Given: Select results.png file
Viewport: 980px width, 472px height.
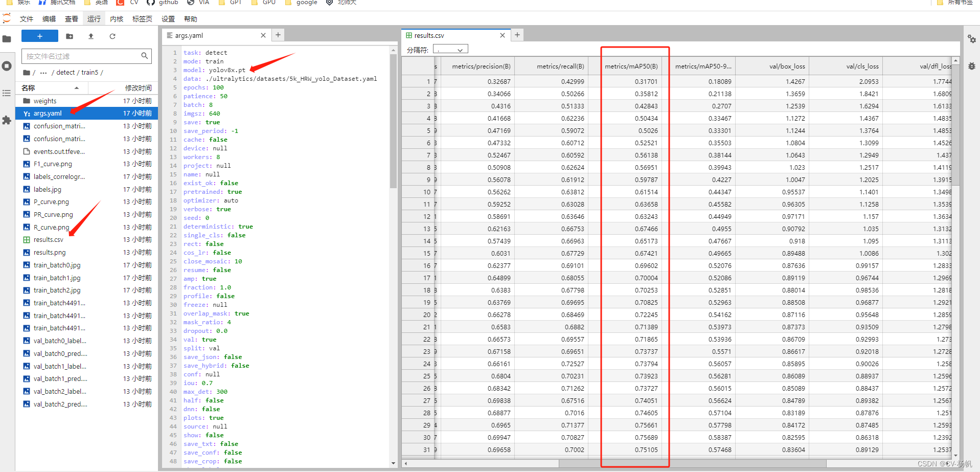Looking at the screenshot, I should coord(87,253).
